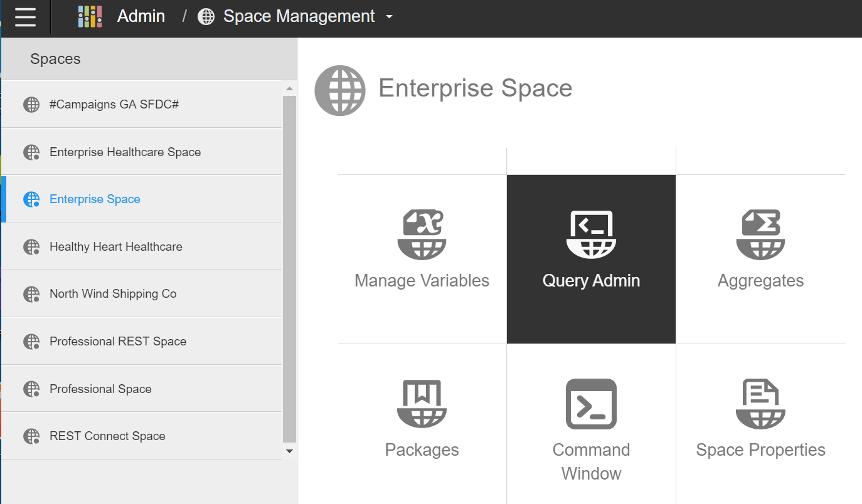The height and width of the screenshot is (504, 862).
Task: Select the #Campaigns GA SFDC# space
Action: [142, 104]
